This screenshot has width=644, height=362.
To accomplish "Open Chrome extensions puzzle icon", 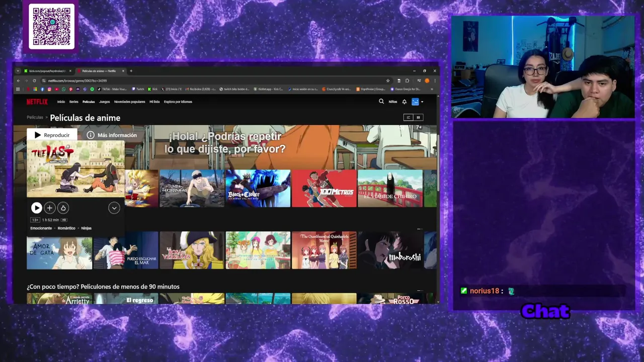I will [x=407, y=80].
